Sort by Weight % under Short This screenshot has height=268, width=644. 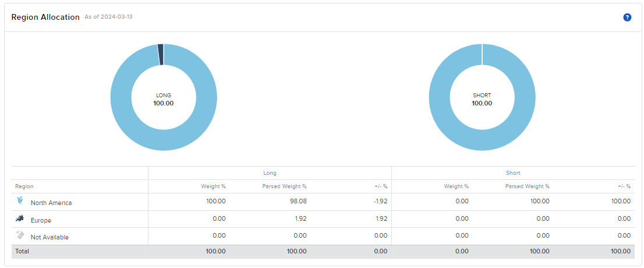(456, 186)
